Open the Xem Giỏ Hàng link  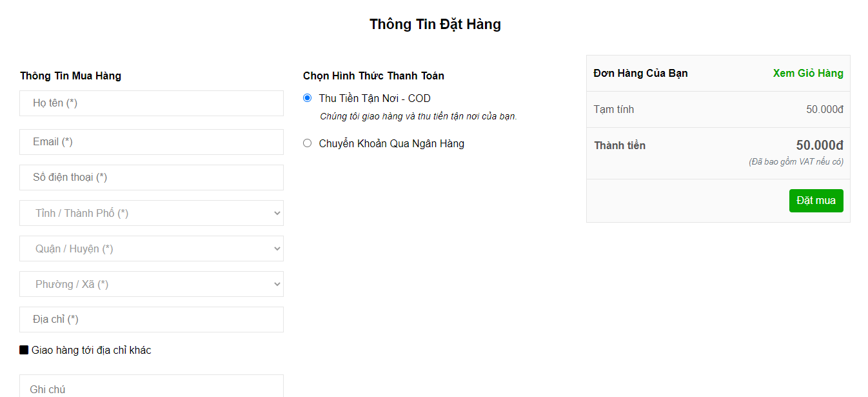(808, 74)
